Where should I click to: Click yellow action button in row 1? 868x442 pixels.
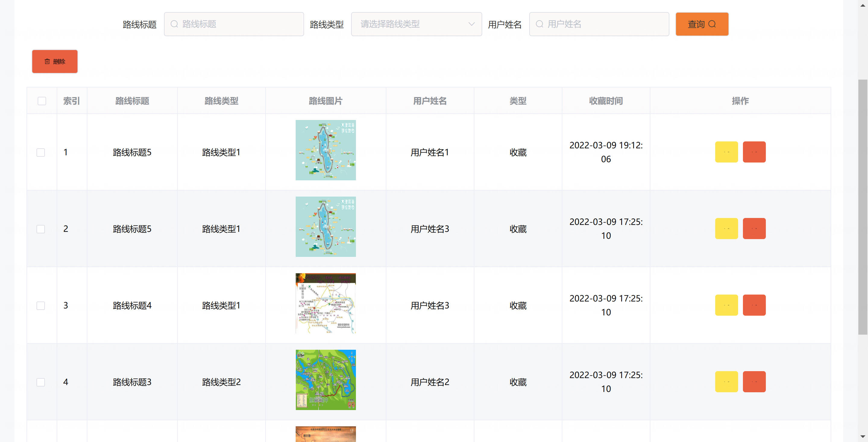click(x=726, y=152)
